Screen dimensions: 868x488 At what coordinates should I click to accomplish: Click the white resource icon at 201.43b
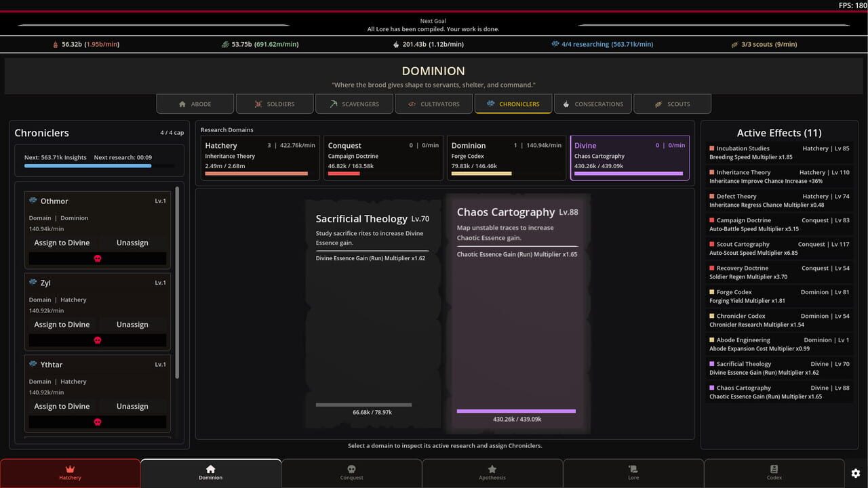[x=396, y=44]
